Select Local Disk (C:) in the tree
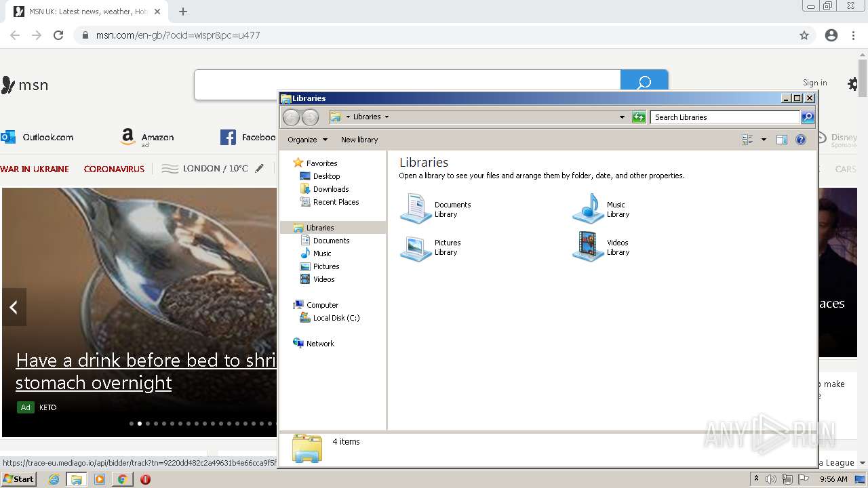The width and height of the screenshot is (868, 488). pos(336,318)
